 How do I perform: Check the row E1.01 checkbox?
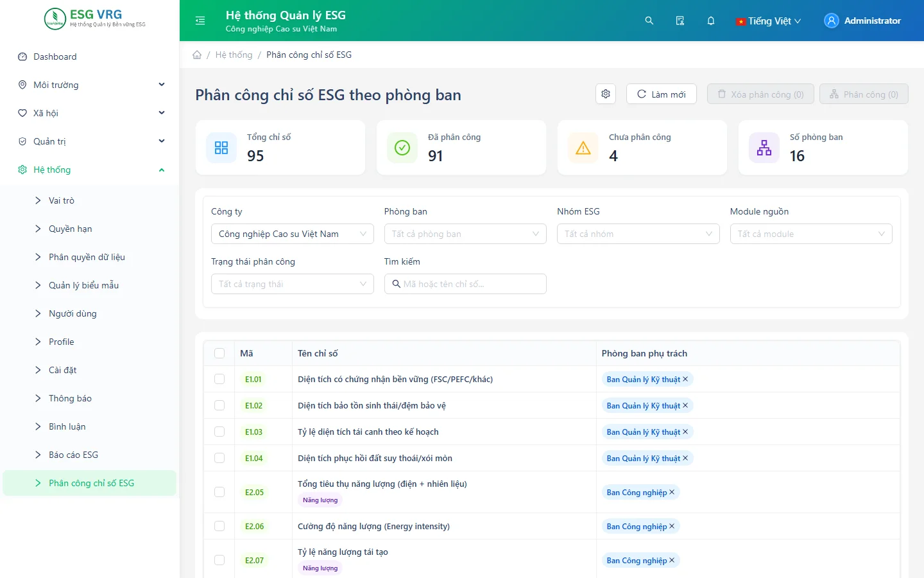219,379
